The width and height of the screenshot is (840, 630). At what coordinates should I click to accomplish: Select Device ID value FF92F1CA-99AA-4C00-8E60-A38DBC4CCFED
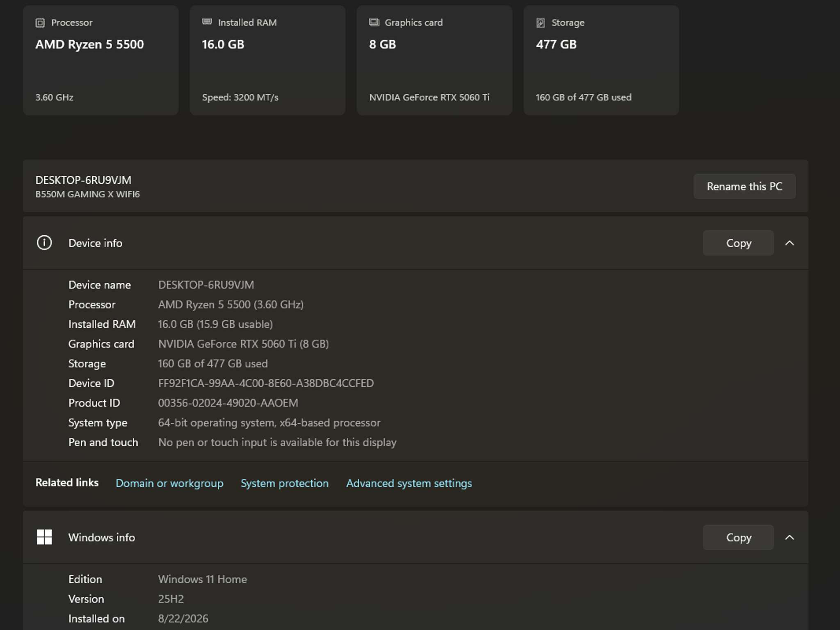(266, 383)
